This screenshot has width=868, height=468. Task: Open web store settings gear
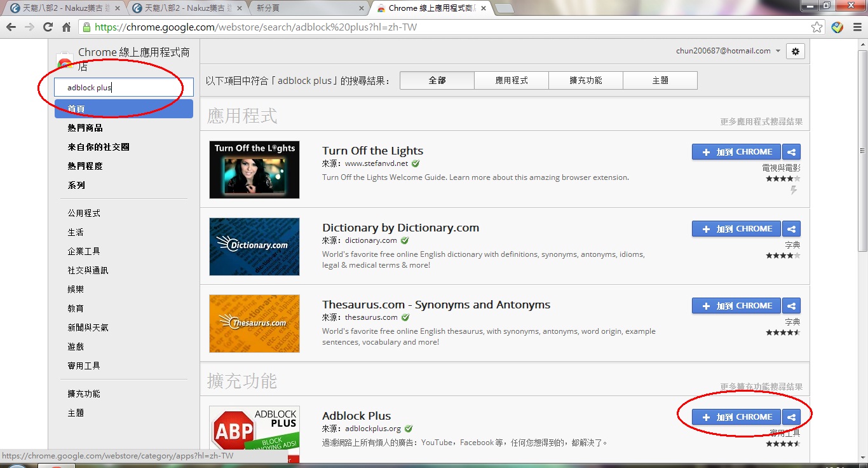pos(795,52)
